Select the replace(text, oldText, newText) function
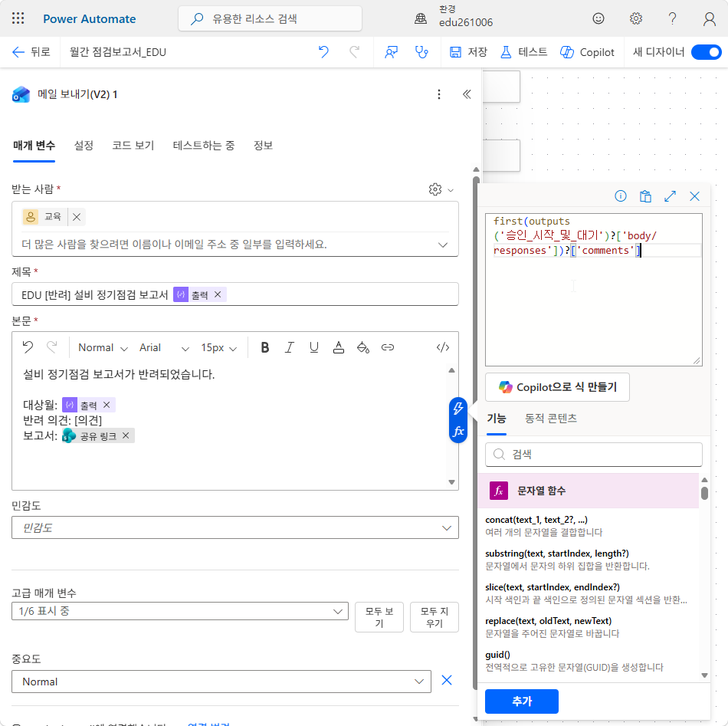728x726 pixels. [549, 621]
